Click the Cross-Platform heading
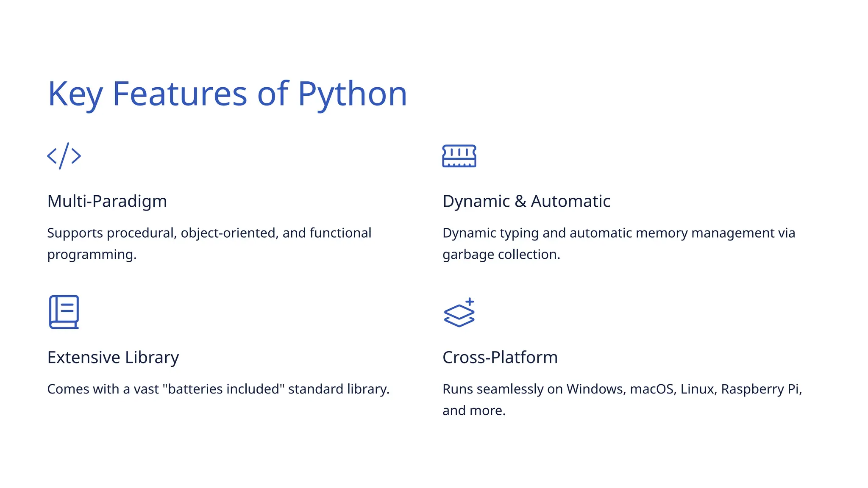Image resolution: width=868 pixels, height=488 pixels. tap(500, 358)
